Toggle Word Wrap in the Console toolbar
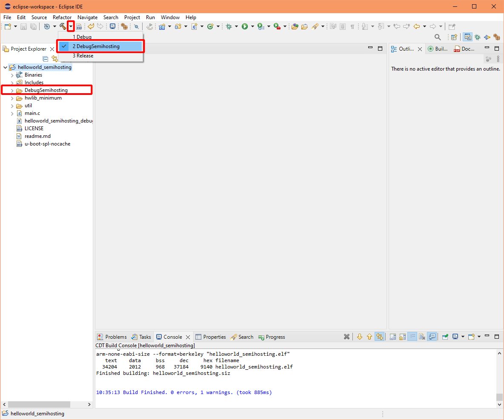This screenshot has height=420, width=504. (412, 337)
